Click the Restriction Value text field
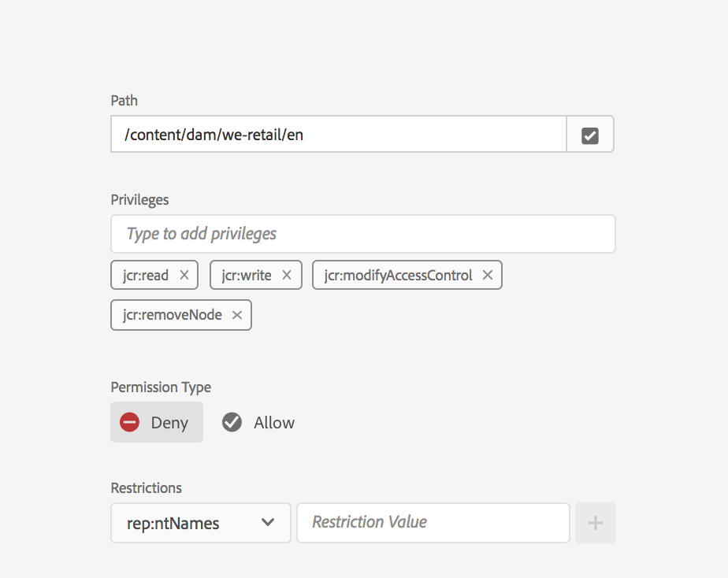 (433, 522)
